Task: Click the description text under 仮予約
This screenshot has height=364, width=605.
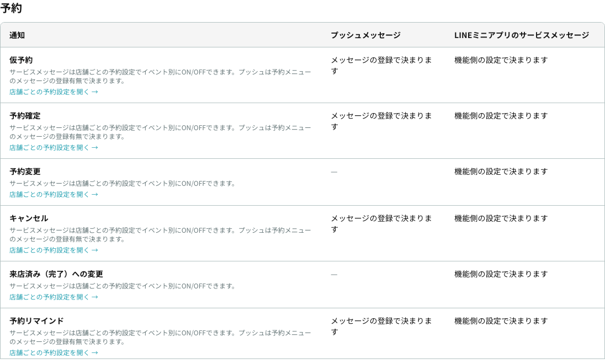Action: (x=160, y=76)
